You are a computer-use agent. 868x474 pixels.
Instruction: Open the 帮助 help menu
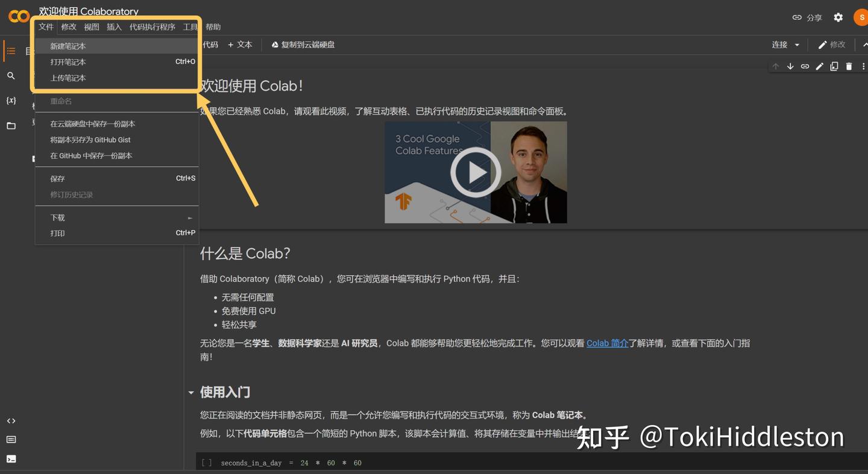pos(213,27)
